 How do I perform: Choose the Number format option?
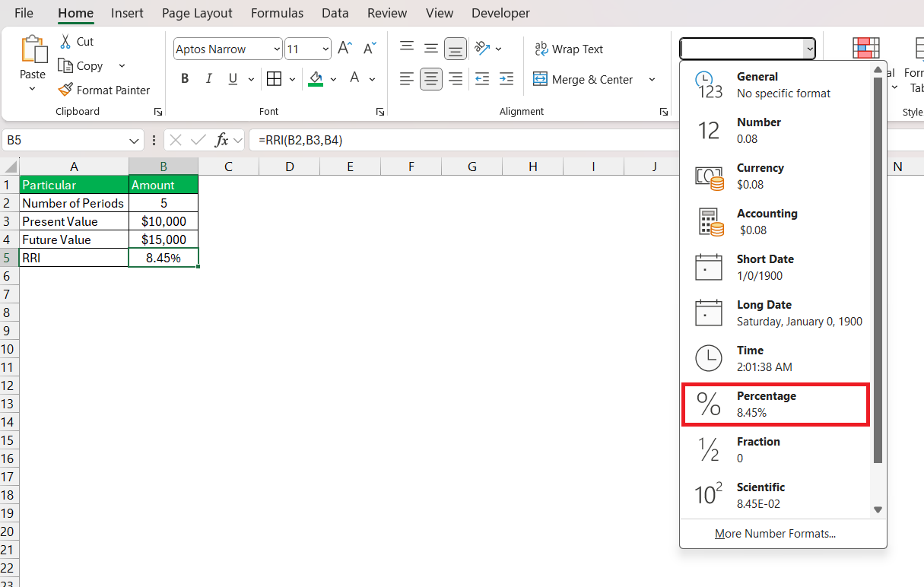point(776,131)
